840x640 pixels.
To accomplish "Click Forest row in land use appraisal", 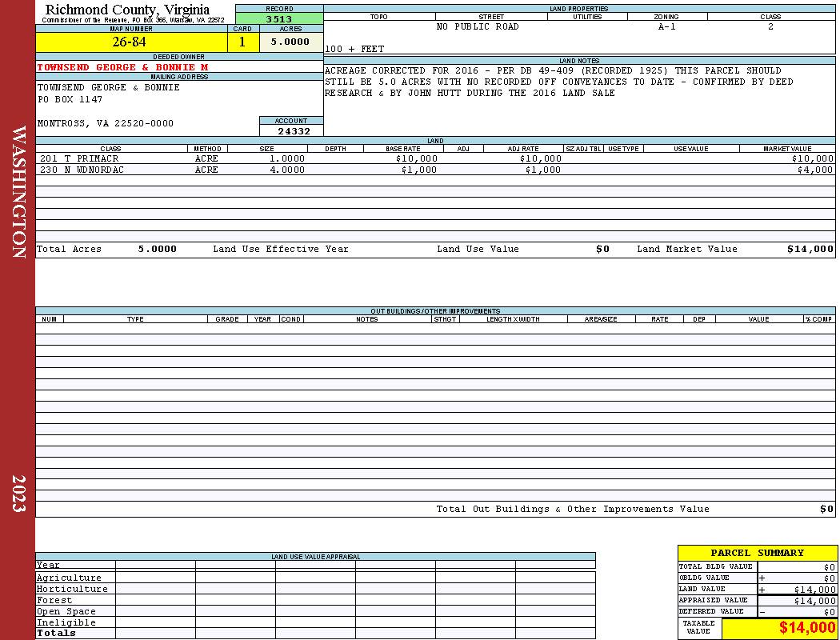I will coord(315,600).
